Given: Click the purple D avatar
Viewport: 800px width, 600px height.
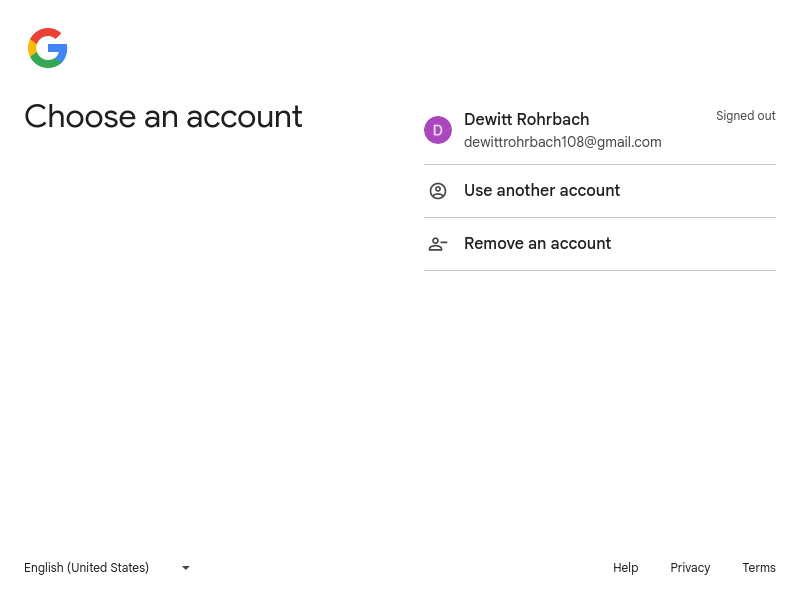Looking at the screenshot, I should (x=438, y=130).
